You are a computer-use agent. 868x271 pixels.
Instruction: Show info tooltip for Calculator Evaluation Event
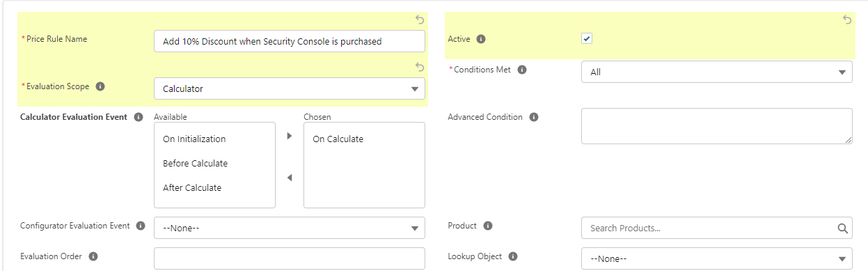coord(138,117)
